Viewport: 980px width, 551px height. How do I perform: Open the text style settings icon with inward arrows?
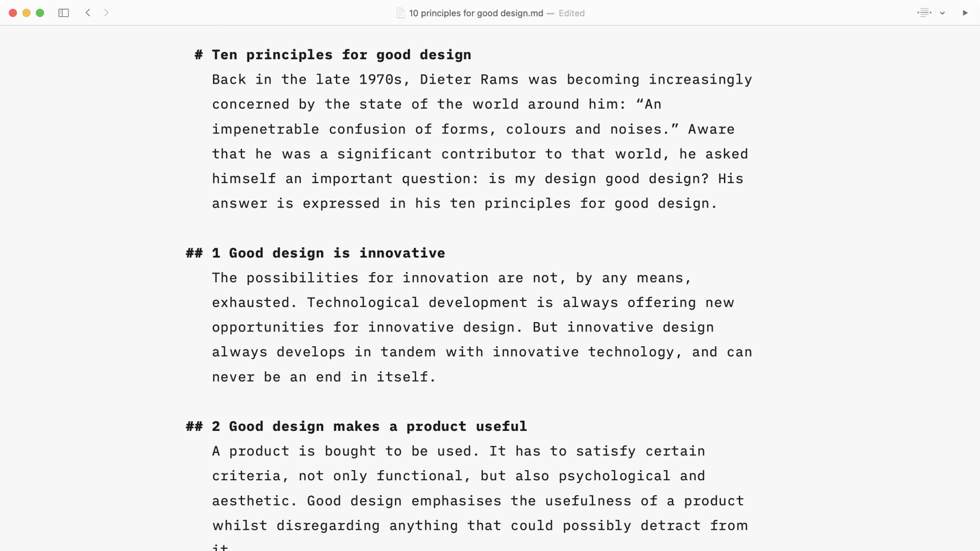[x=924, y=12]
